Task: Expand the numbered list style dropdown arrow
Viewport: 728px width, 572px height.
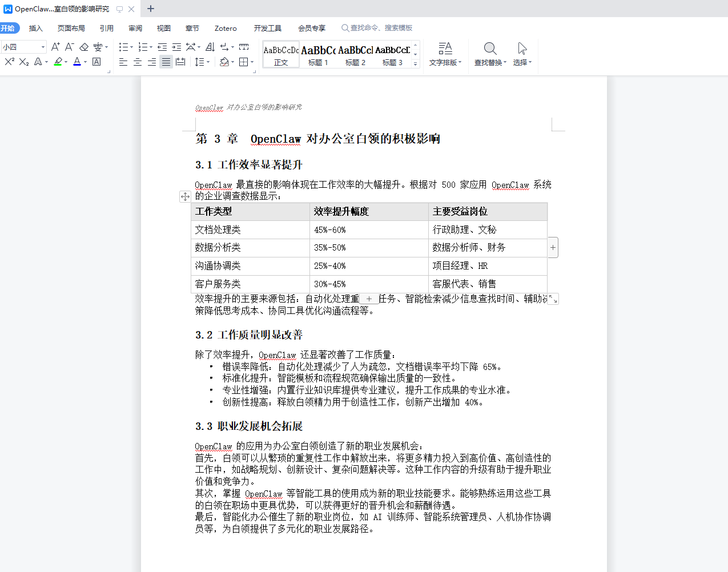Action: [x=151, y=47]
